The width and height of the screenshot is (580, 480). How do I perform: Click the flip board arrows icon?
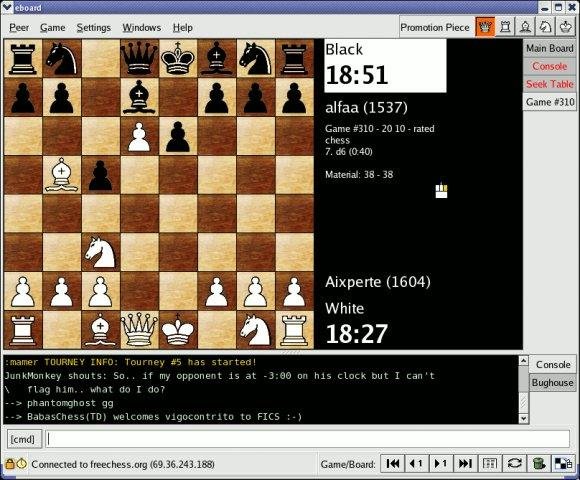click(x=514, y=463)
